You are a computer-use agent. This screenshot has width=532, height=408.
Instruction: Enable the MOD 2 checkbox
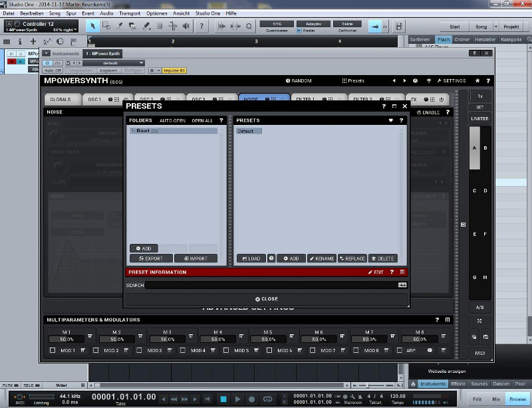pyautogui.click(x=96, y=350)
